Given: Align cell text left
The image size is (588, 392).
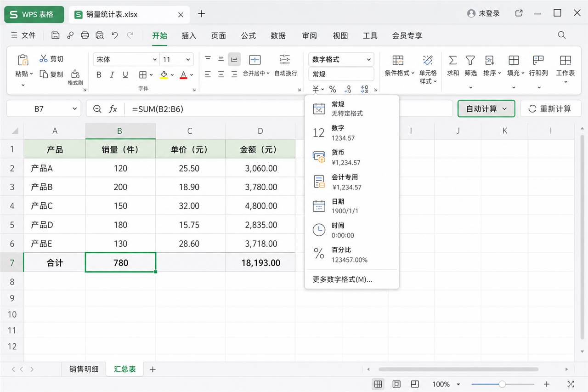Looking at the screenshot, I should 208,74.
